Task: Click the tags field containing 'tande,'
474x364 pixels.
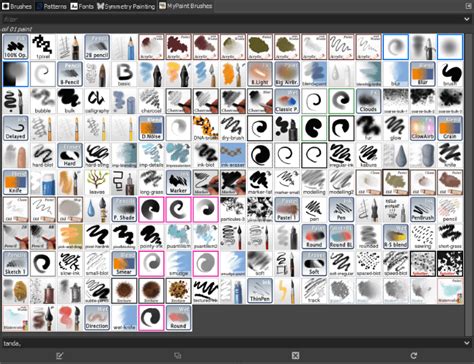Action: [x=232, y=343]
